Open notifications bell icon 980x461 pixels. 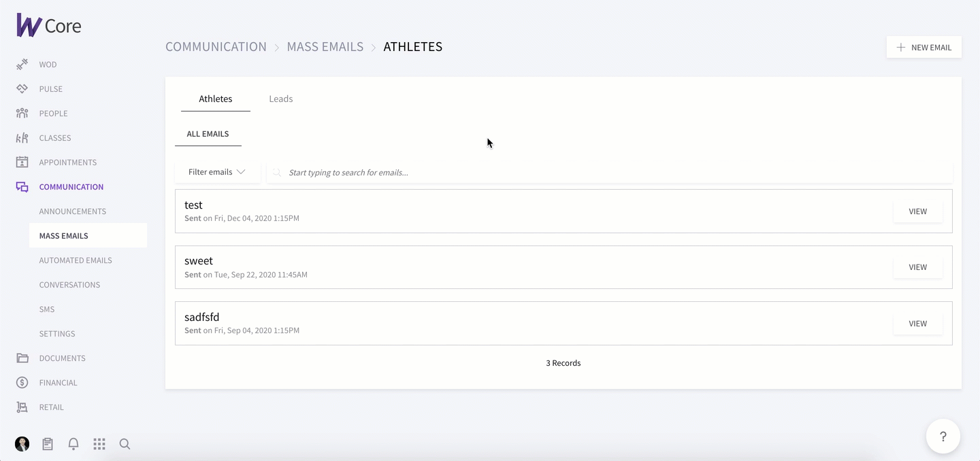click(x=73, y=444)
